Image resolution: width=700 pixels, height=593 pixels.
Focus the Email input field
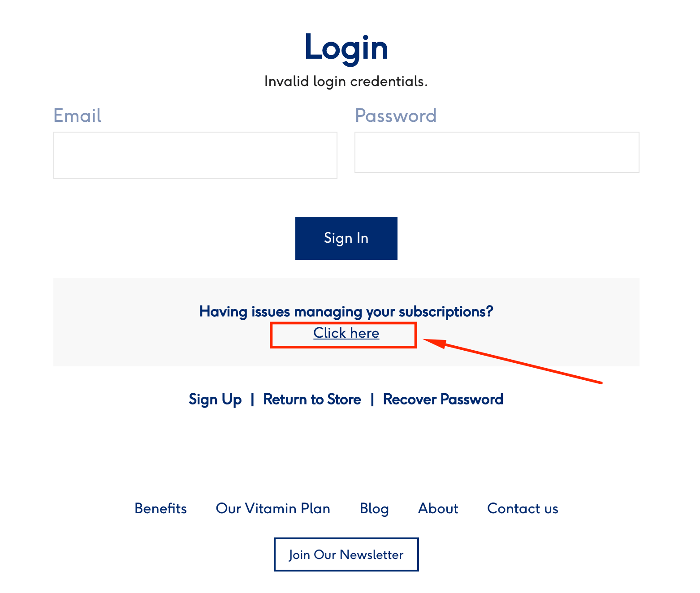(195, 155)
